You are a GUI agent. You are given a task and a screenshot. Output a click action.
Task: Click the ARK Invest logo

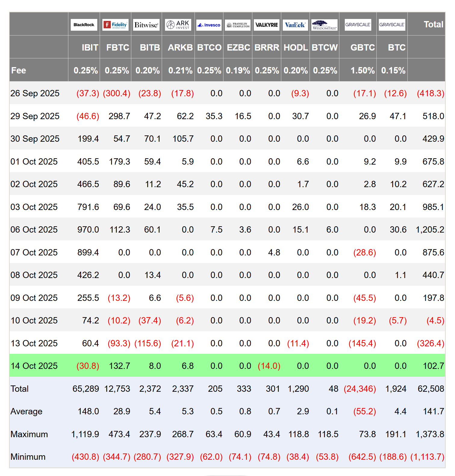178,25
